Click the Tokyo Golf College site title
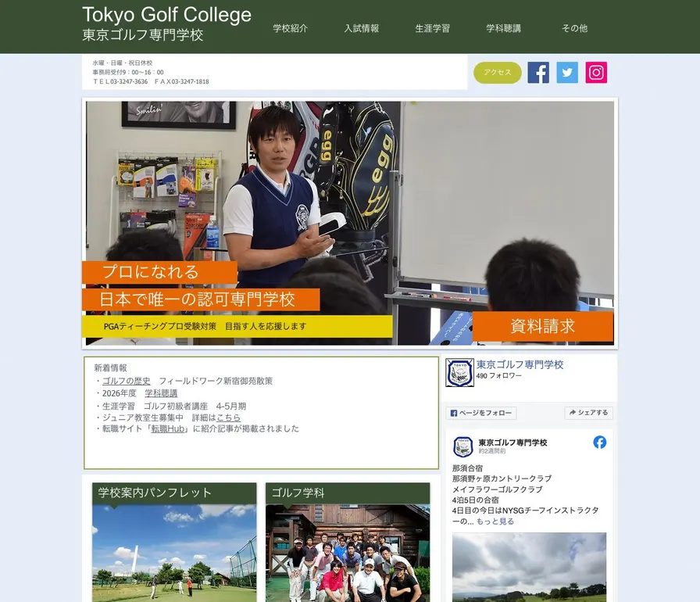Image resolution: width=700 pixels, height=602 pixels. point(166,15)
